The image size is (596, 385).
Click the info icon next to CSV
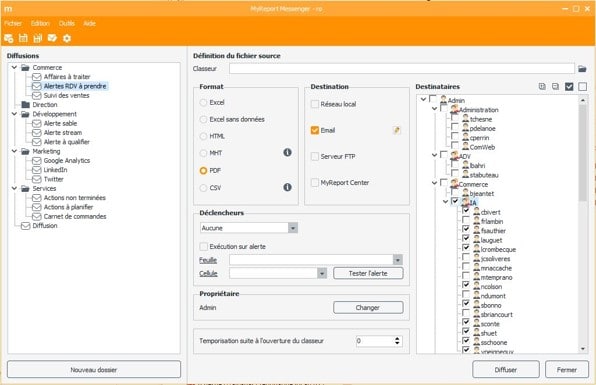click(287, 187)
